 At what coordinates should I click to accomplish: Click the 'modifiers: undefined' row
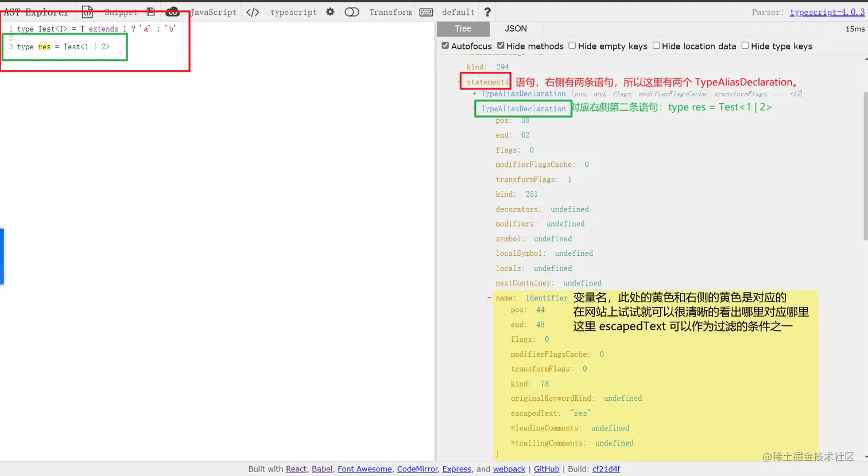(x=540, y=224)
